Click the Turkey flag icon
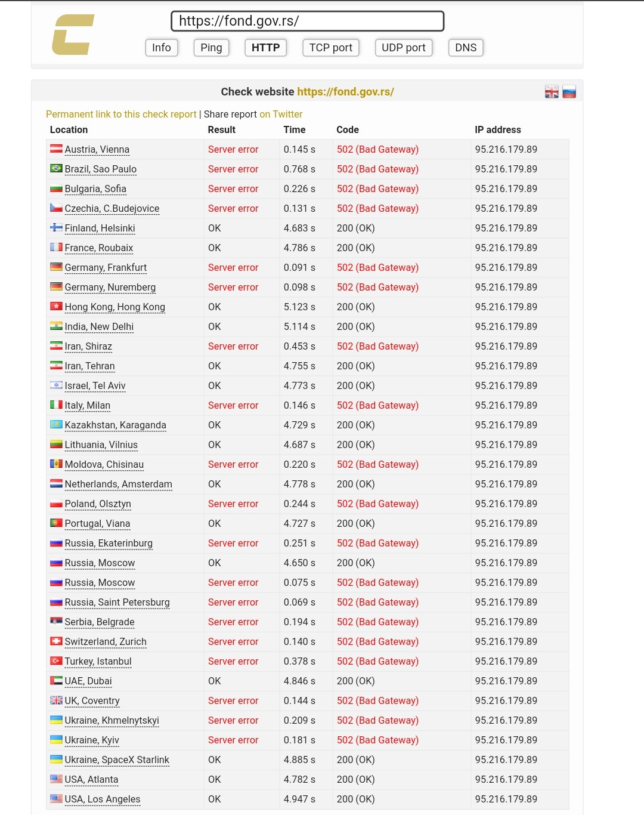The height and width of the screenshot is (815, 644). pos(56,660)
